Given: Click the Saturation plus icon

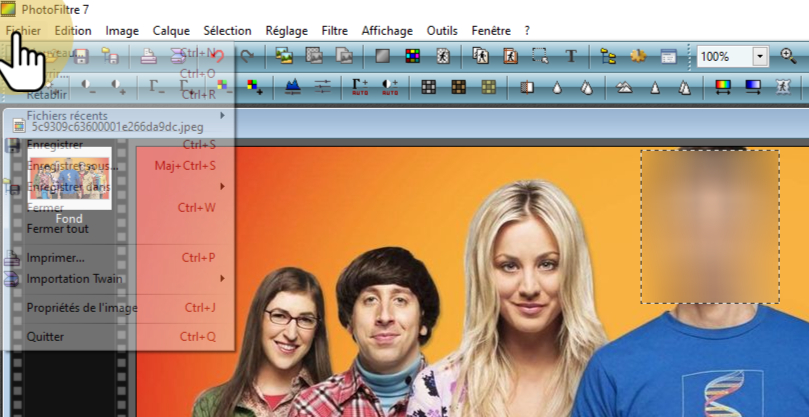Looking at the screenshot, I should (x=254, y=86).
